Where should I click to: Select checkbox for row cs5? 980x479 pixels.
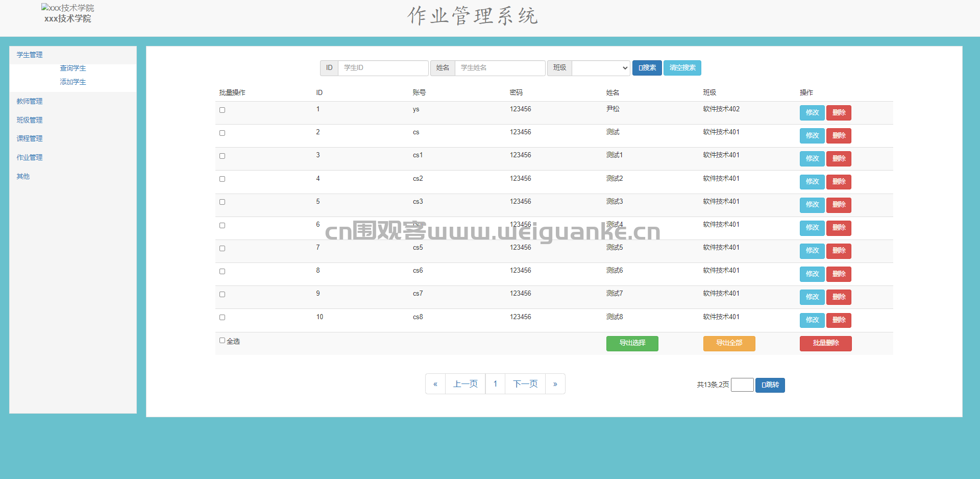click(x=222, y=248)
